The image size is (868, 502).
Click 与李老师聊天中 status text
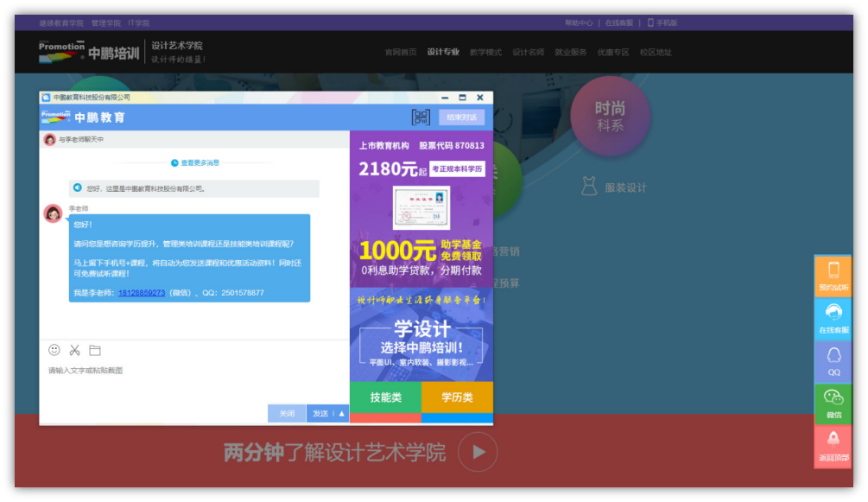(81, 139)
